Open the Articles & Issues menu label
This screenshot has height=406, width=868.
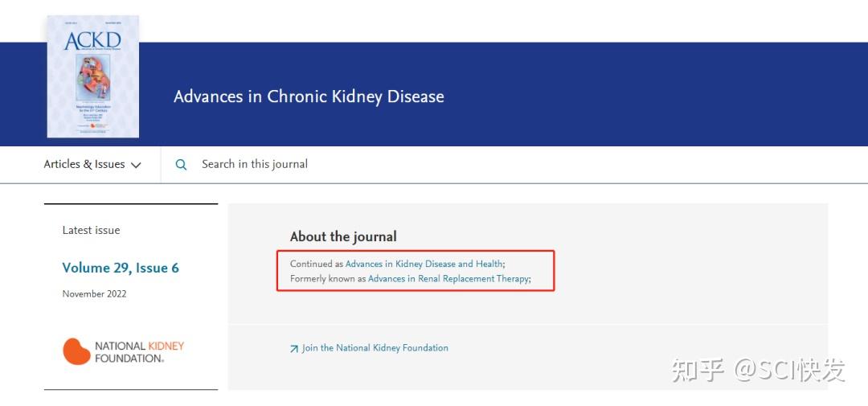point(84,164)
